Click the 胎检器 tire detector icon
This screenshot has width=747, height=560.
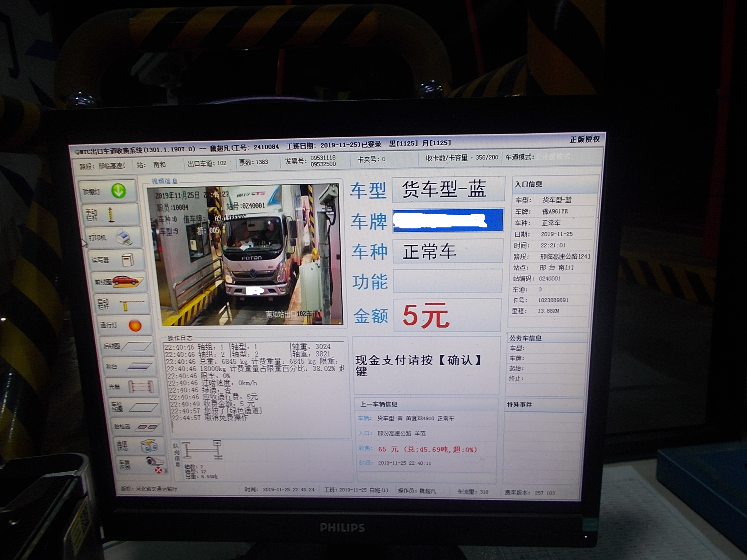tap(148, 427)
